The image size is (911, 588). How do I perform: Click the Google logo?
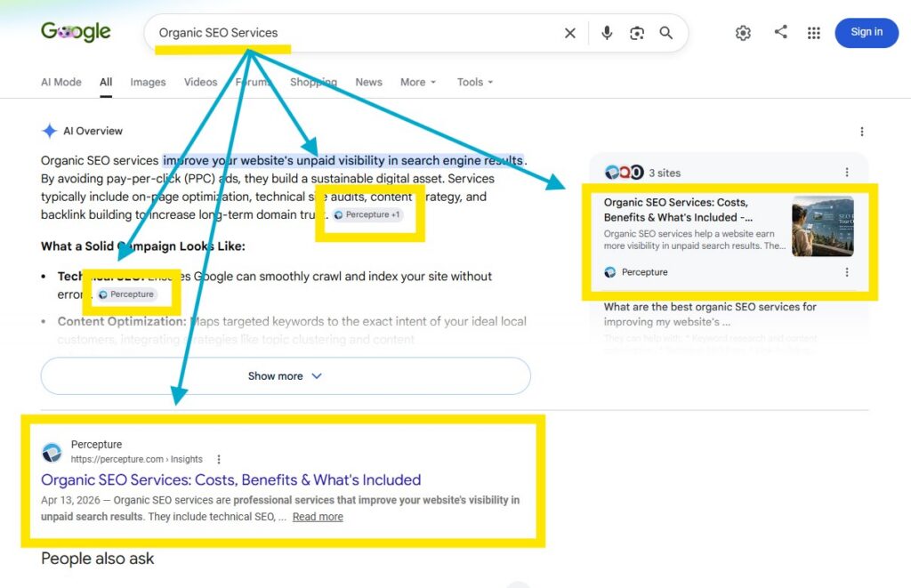(x=76, y=32)
